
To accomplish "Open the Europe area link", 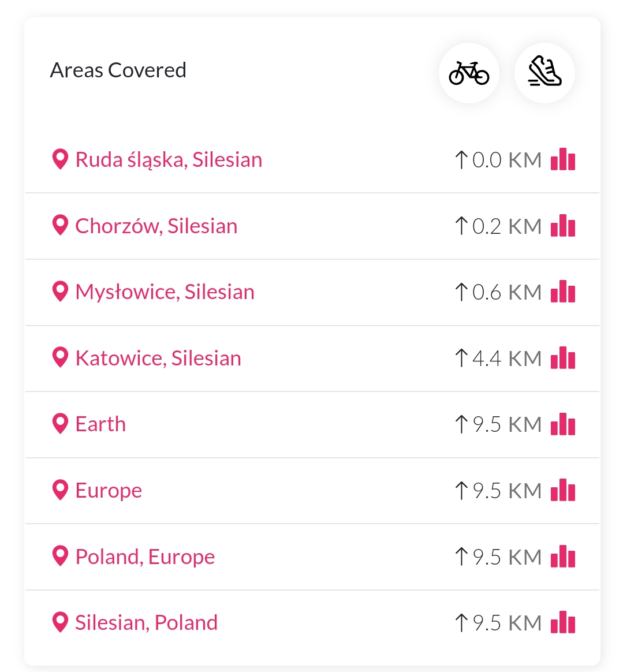I will [109, 491].
